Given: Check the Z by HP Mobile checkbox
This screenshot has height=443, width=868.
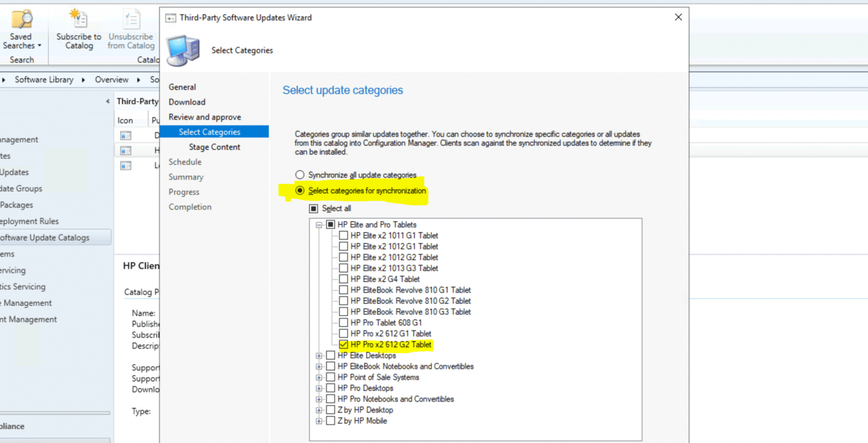Looking at the screenshot, I should 331,420.
